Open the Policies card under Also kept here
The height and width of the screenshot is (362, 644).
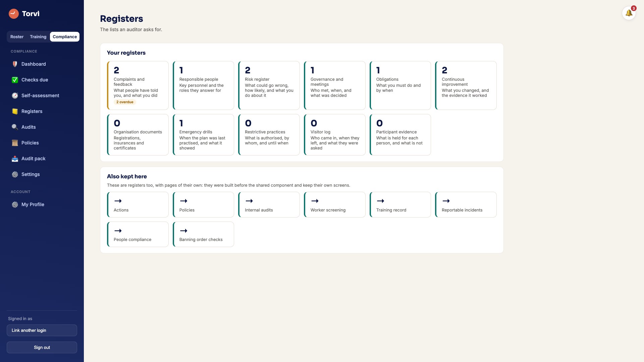coord(203,204)
